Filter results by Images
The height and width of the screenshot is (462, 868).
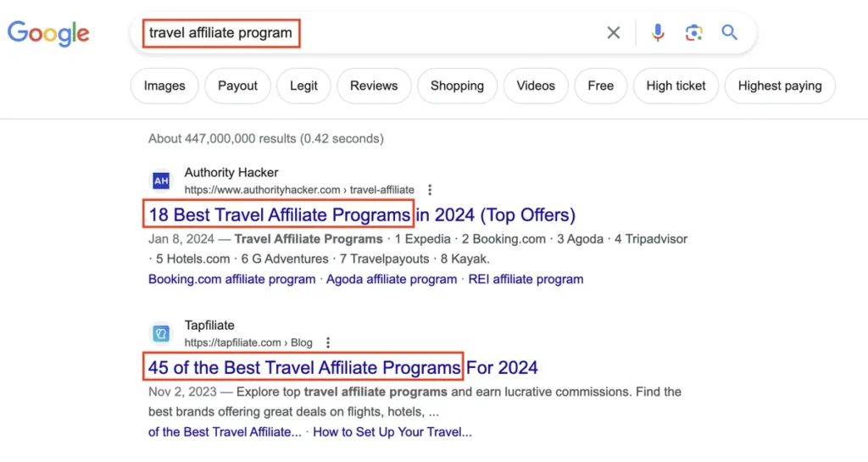pos(164,86)
